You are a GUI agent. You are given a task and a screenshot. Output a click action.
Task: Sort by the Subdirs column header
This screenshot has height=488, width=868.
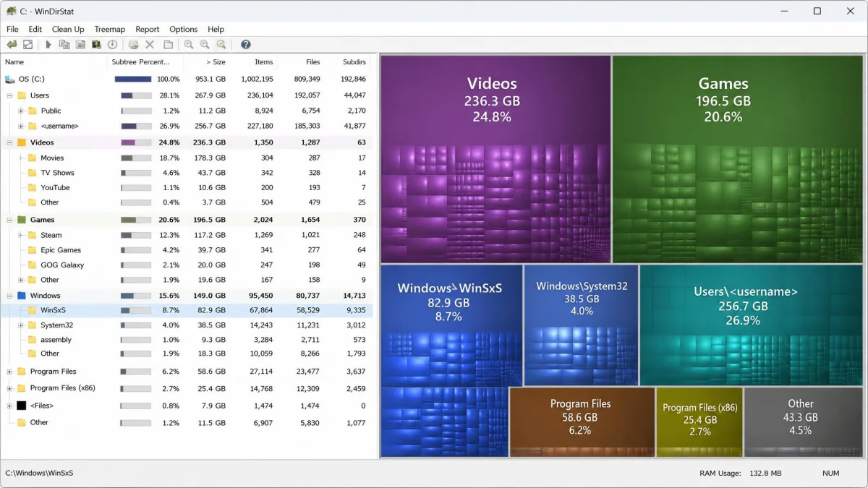pyautogui.click(x=347, y=62)
